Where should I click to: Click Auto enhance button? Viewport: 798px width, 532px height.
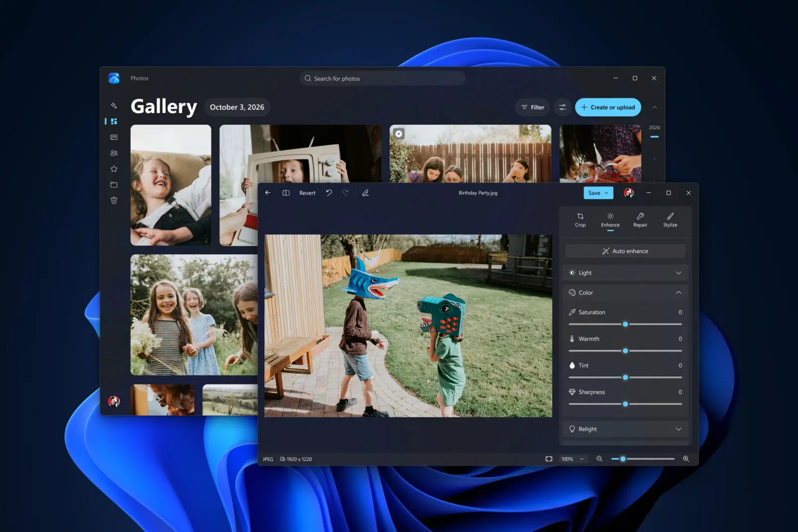[x=625, y=251]
